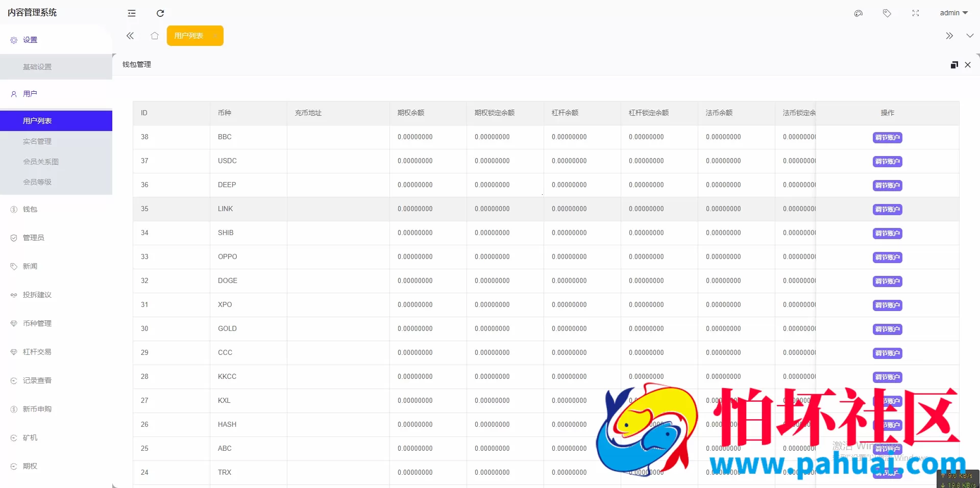Click the HASH currency cell
The width and height of the screenshot is (980, 488).
pos(249,424)
